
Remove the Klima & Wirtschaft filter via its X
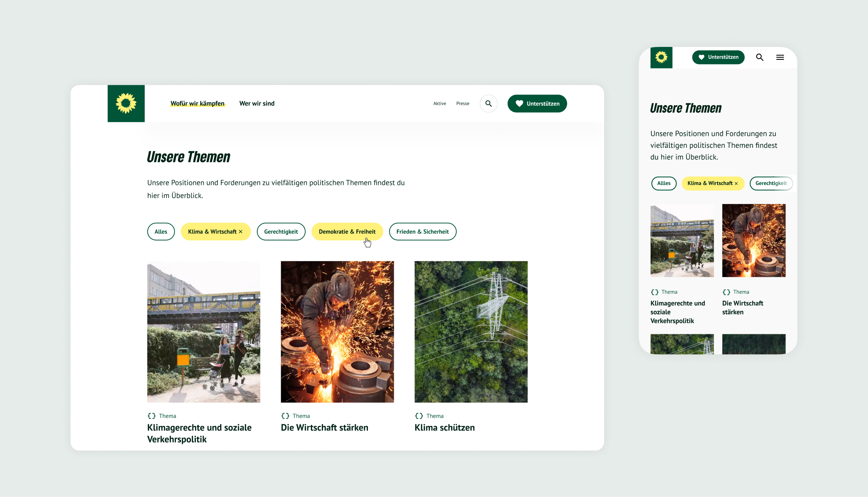tap(240, 231)
